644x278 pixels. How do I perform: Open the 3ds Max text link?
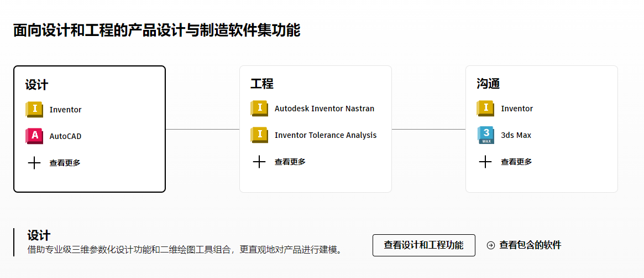[x=516, y=135]
